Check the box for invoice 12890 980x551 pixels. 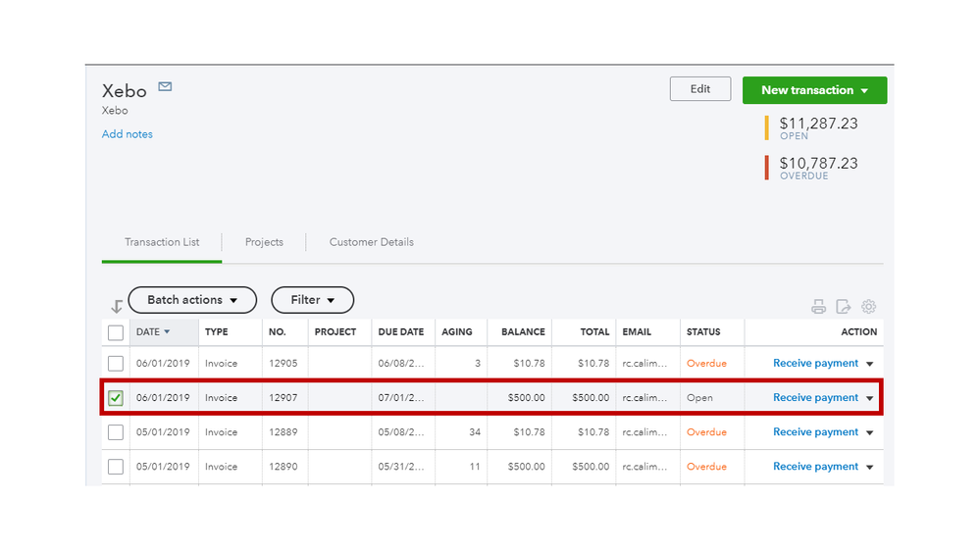[116, 467]
